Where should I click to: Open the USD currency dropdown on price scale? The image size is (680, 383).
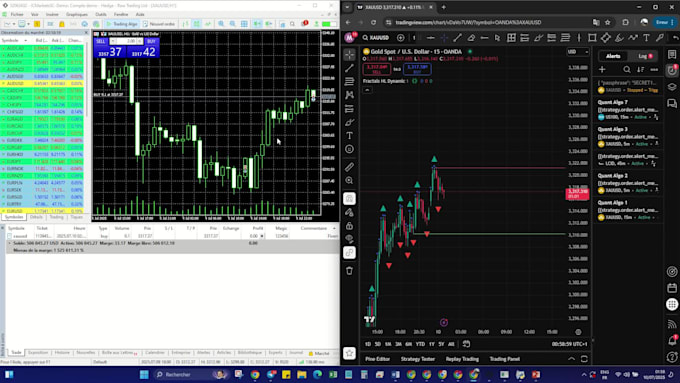578,52
